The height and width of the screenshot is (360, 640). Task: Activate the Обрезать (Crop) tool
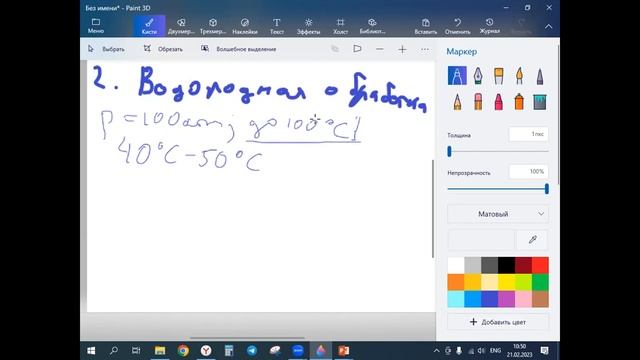163,49
